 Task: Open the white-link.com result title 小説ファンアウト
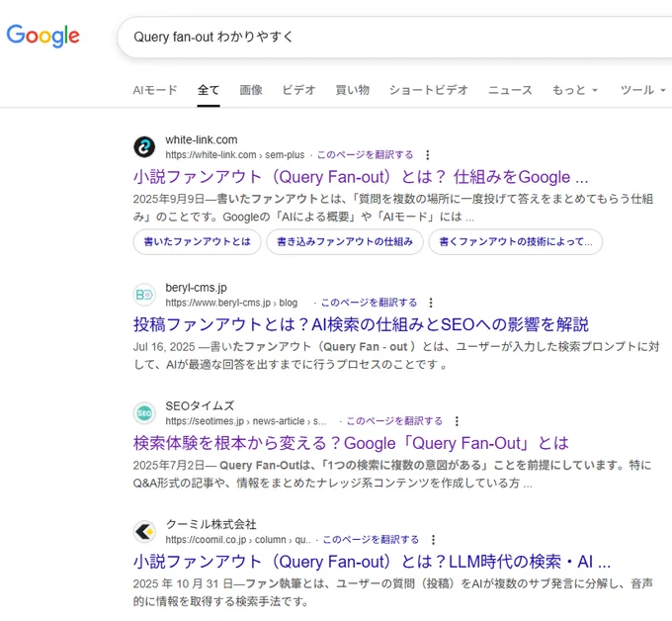click(361, 177)
